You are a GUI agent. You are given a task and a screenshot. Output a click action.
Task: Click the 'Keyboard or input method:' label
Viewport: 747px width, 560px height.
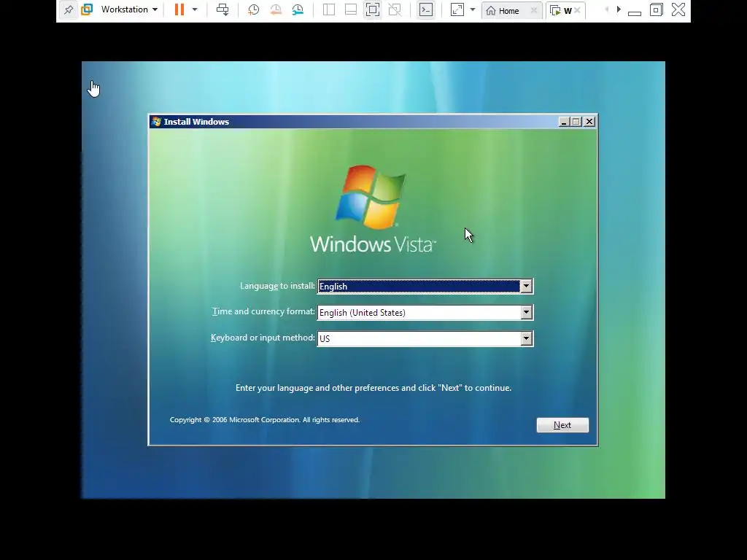click(x=263, y=338)
